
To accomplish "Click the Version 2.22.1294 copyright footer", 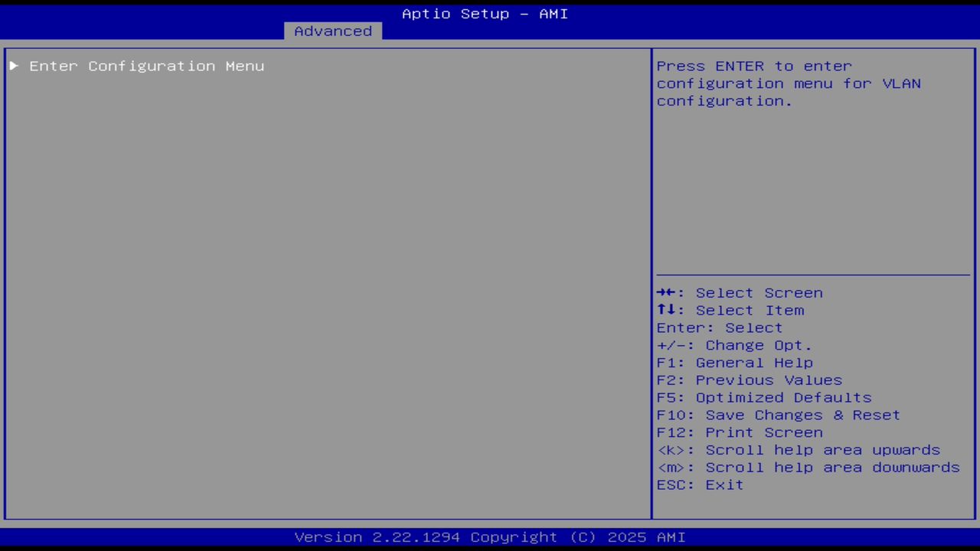I will [490, 536].
